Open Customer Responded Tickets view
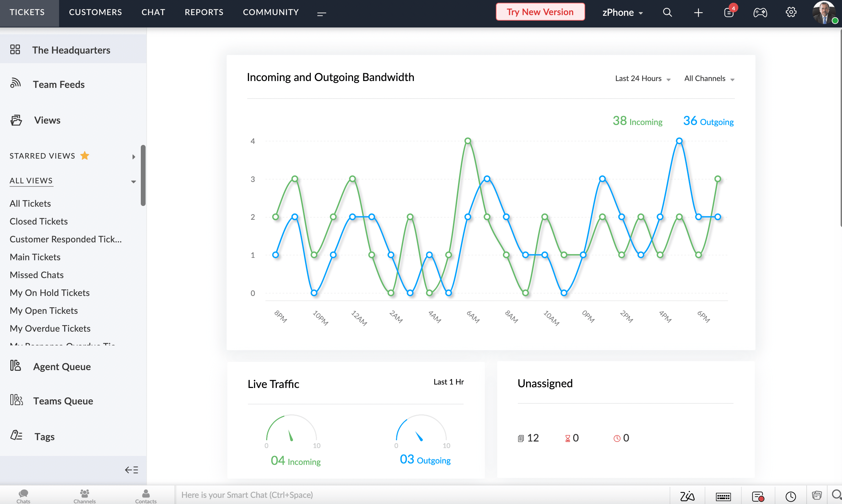842x504 pixels. 66,239
